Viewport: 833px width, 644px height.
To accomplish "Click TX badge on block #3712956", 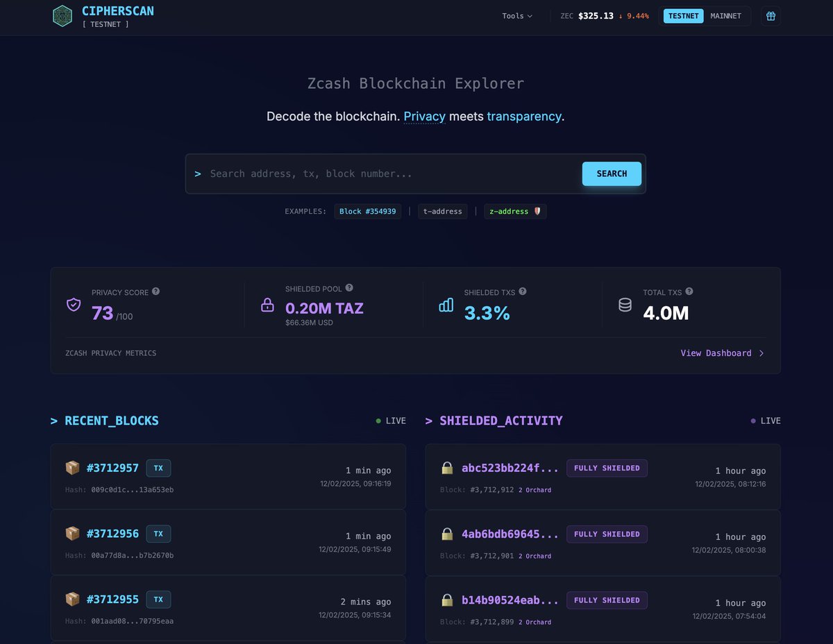I will pyautogui.click(x=158, y=534).
